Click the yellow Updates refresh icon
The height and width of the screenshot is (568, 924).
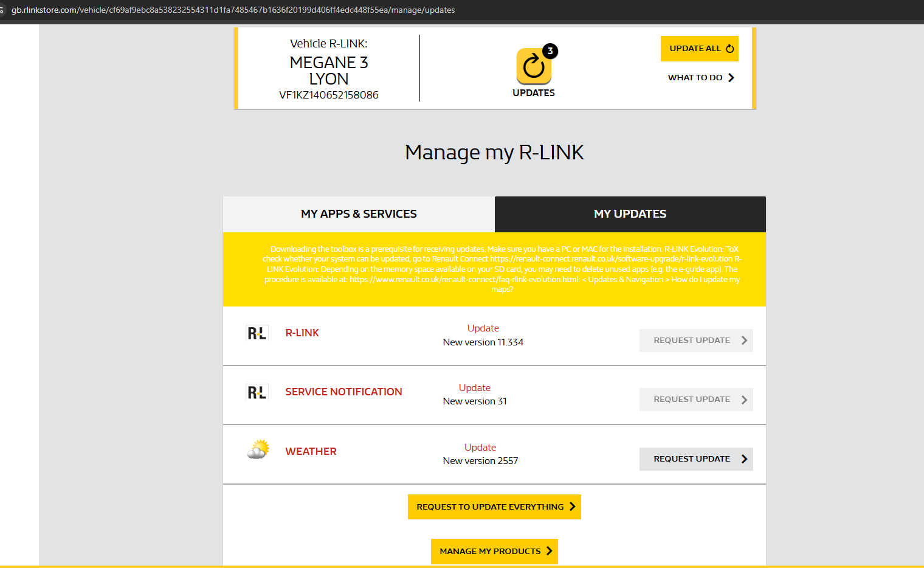(533, 66)
